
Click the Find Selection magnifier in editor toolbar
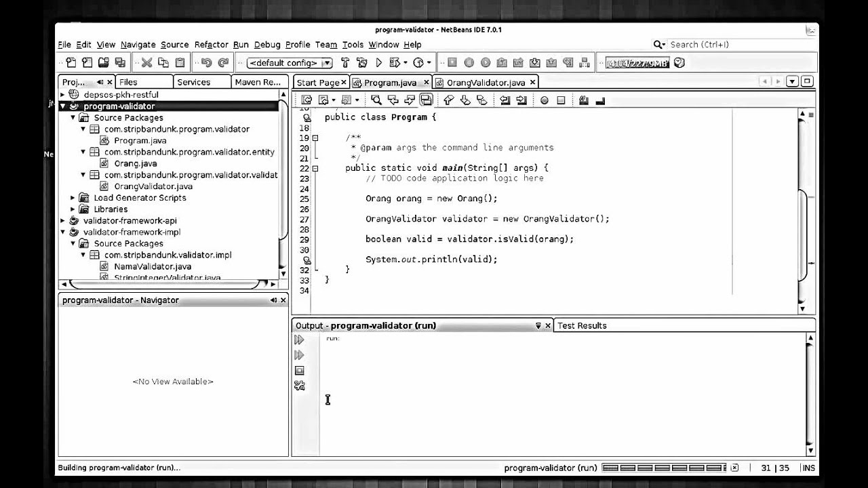(x=376, y=100)
